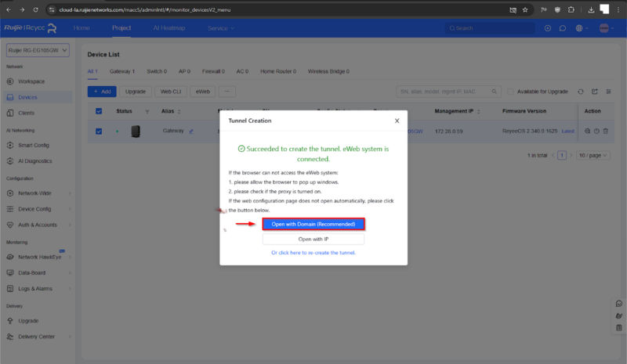Open eWeb with IP button
The height and width of the screenshot is (364, 627).
pyautogui.click(x=313, y=239)
